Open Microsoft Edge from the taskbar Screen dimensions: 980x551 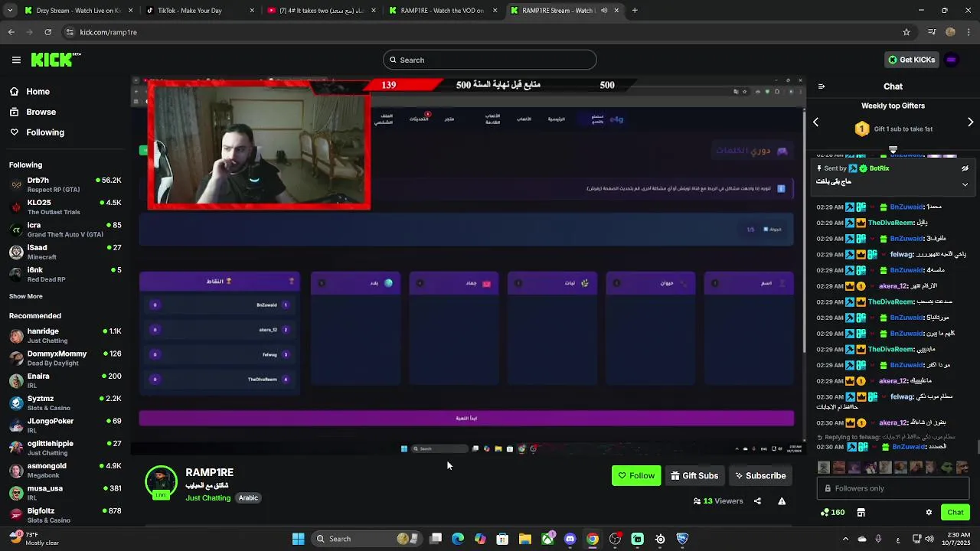[458, 539]
